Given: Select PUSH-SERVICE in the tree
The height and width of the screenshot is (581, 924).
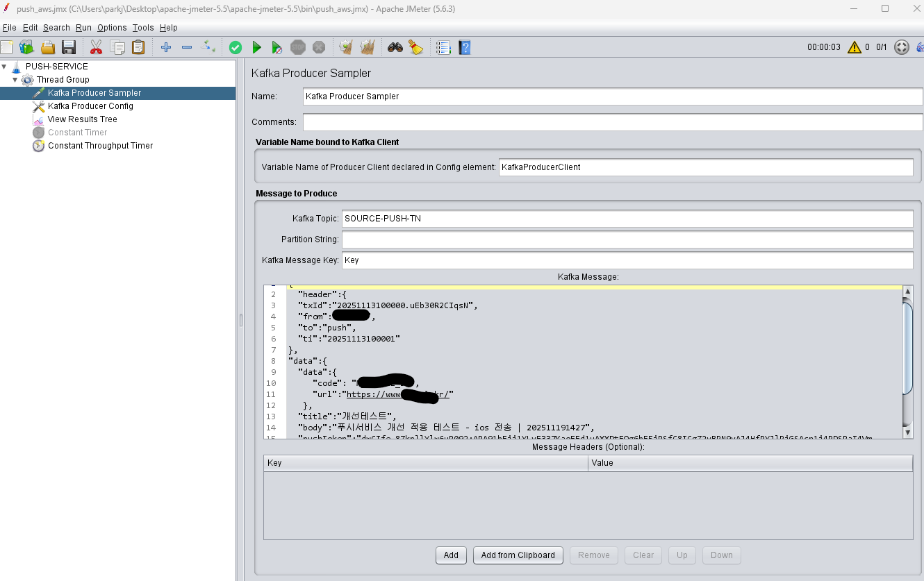Looking at the screenshot, I should pyautogui.click(x=56, y=67).
